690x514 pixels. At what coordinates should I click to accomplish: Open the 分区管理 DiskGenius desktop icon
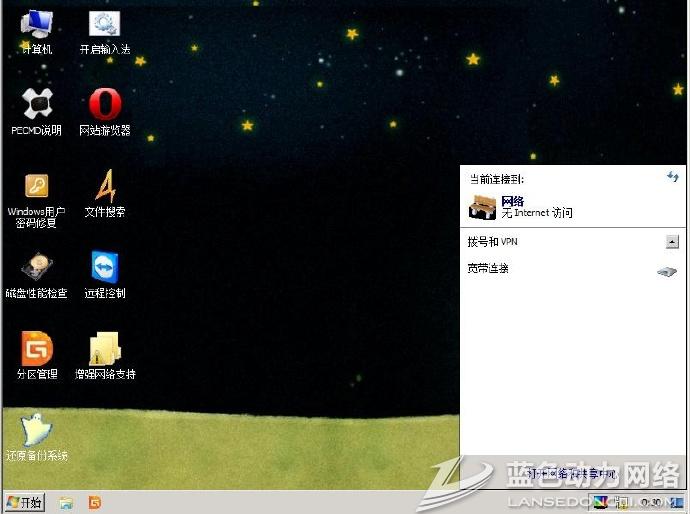pyautogui.click(x=37, y=356)
